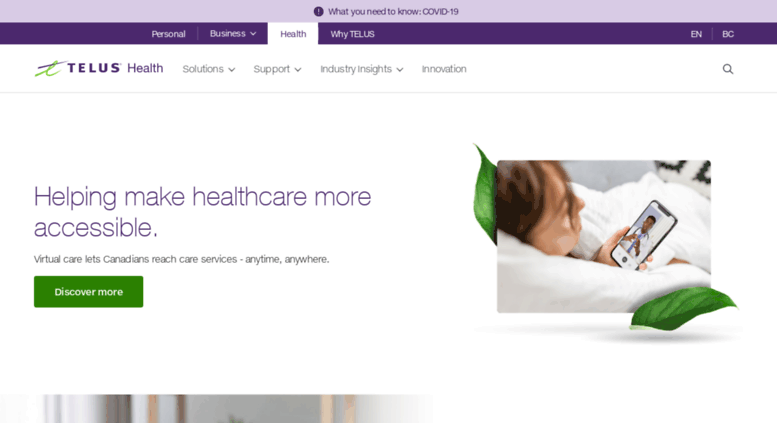Click the Support chevron arrow
This screenshot has width=777, height=423.
[298, 70]
